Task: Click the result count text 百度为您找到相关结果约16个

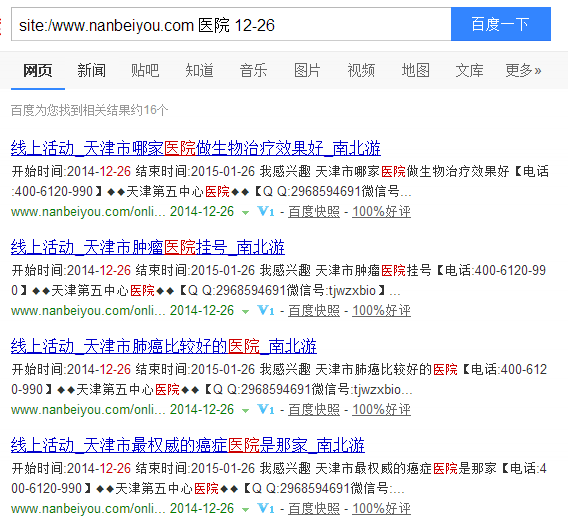Action: (x=89, y=110)
